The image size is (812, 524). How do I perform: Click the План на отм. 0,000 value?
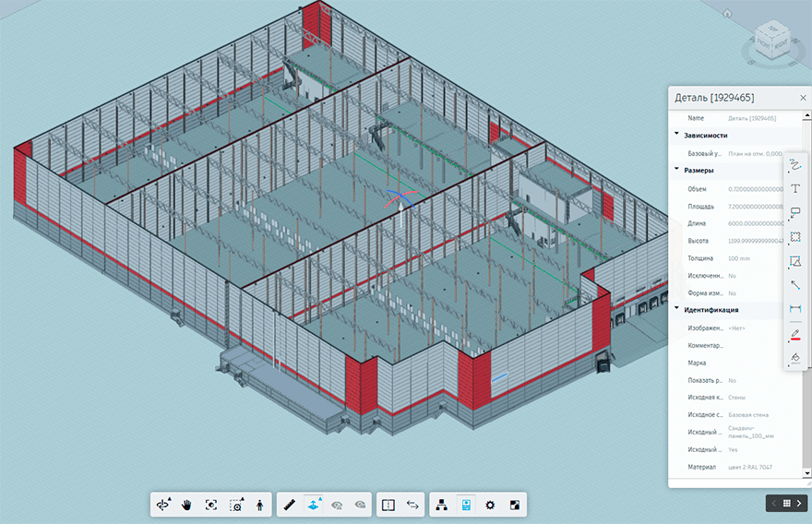[x=755, y=154]
